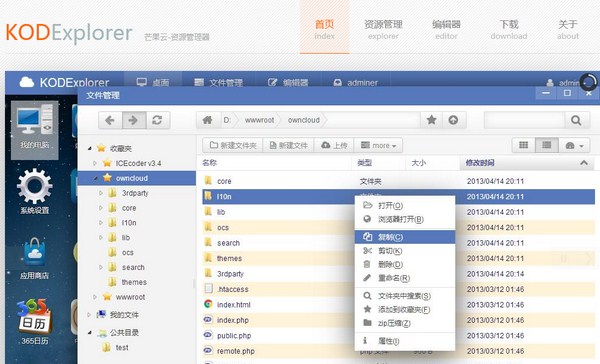This screenshot has width=600, height=364.
Task: Click the desktop item in KODExplorer bar
Action: tap(153, 82)
